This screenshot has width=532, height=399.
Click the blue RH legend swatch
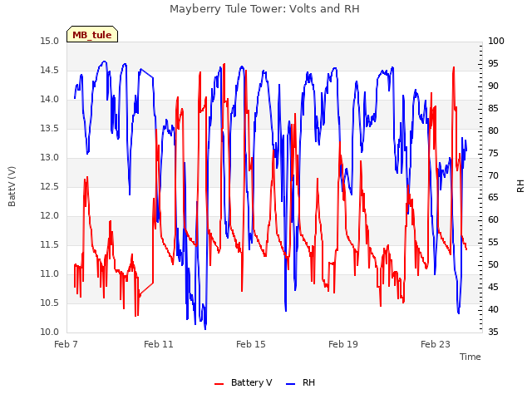click(x=290, y=384)
